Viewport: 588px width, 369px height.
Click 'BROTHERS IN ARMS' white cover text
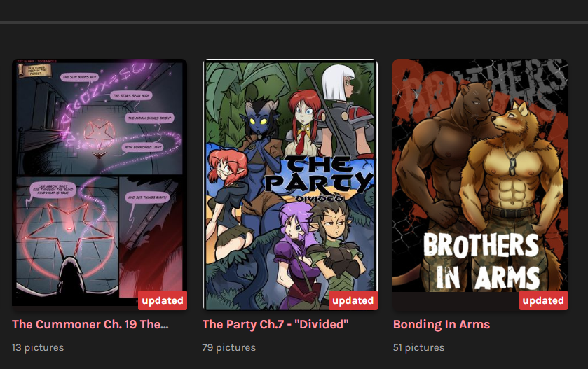(482, 261)
